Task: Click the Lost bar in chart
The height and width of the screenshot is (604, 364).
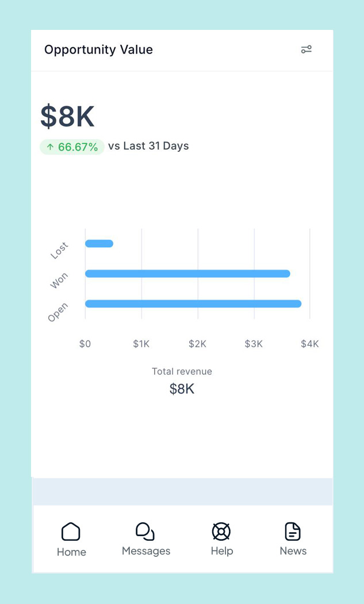Action: 99,244
